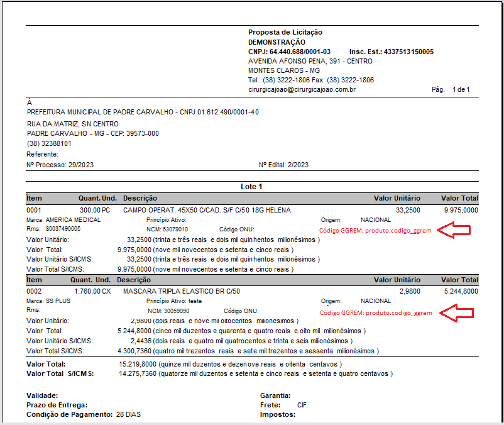
Task: Select the Prefeitura Municipal de Padre Carvalho recipient line
Action: 143,112
